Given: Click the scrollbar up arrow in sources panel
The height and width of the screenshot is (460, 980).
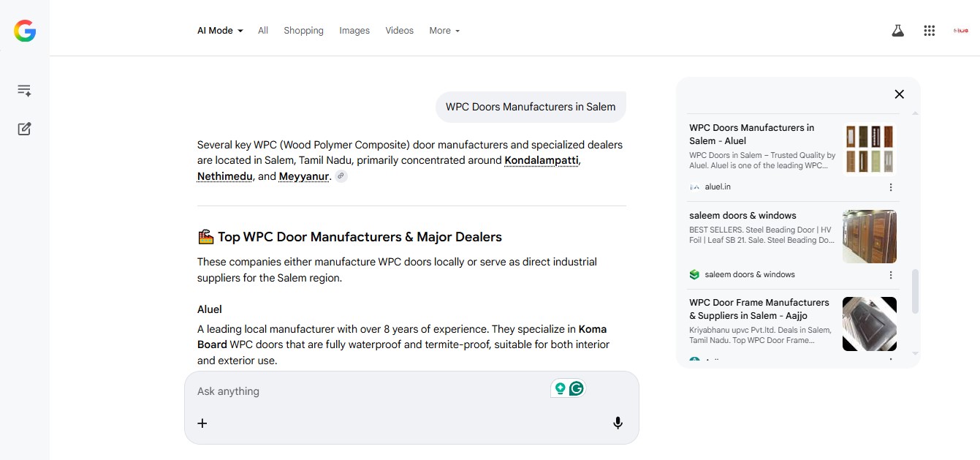Looking at the screenshot, I should click(x=915, y=113).
